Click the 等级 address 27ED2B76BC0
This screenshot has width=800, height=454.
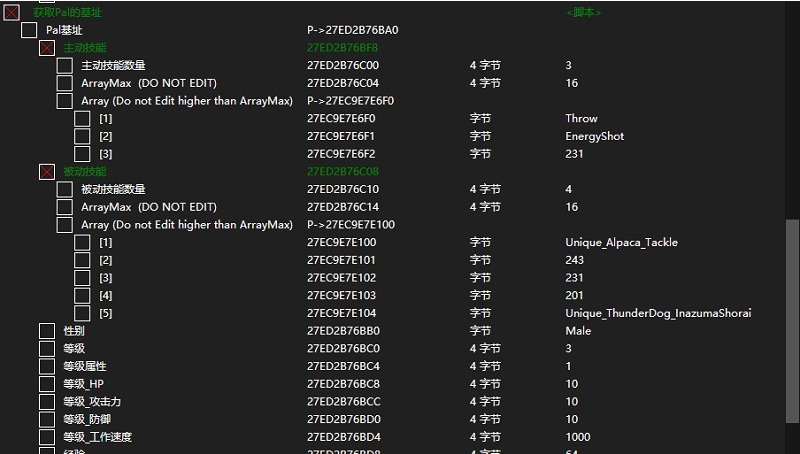tap(343, 348)
